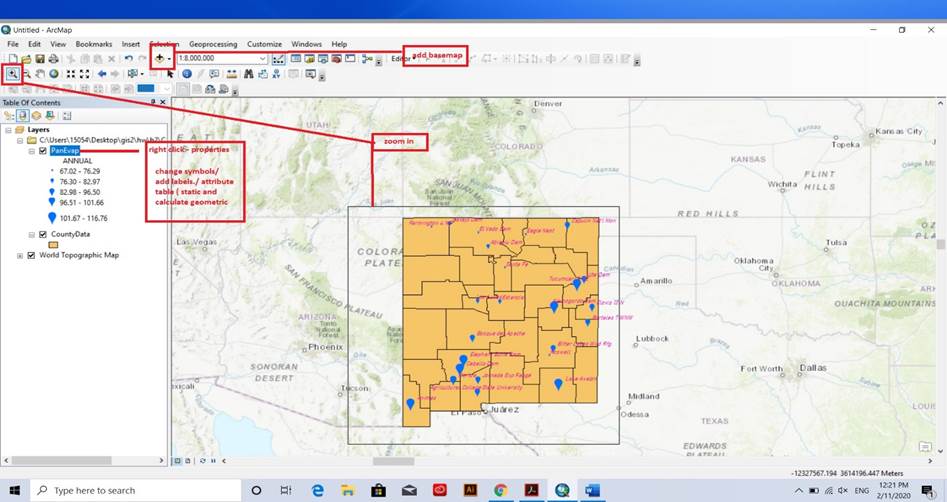Select the Select Elements arrow tool
Viewport: 947px width, 502px height.
pos(170,74)
